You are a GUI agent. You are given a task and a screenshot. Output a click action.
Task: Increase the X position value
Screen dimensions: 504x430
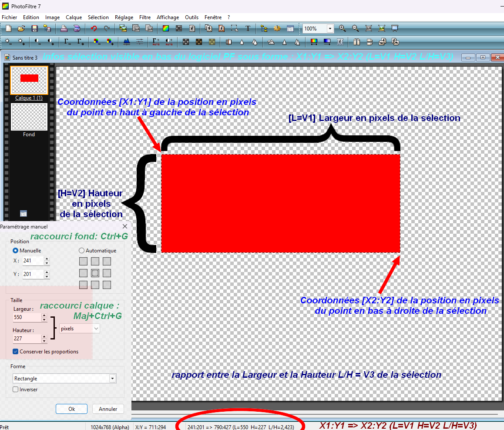click(x=47, y=259)
